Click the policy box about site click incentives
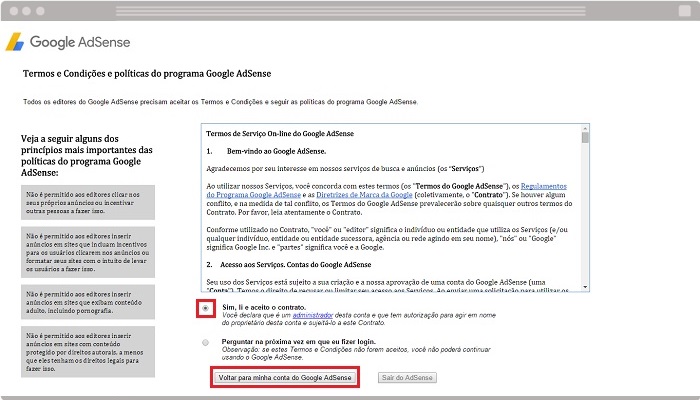Image resolution: width=700 pixels, height=400 pixels. (88, 252)
